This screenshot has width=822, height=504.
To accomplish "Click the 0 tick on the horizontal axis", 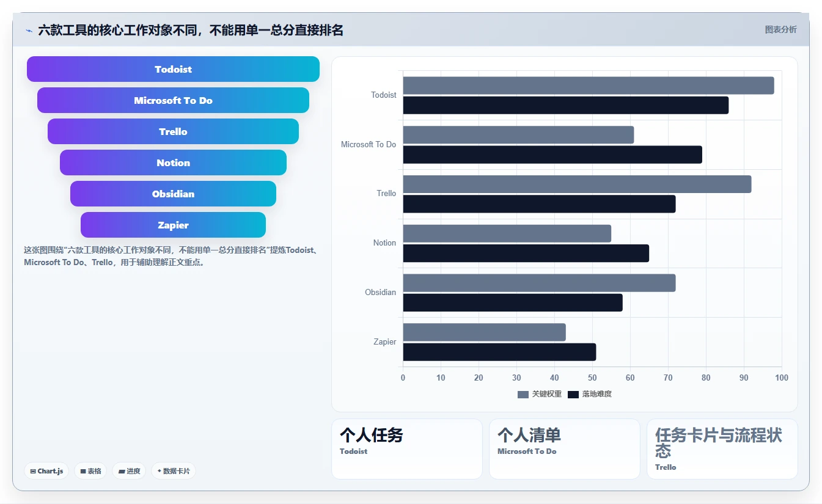I will point(403,378).
